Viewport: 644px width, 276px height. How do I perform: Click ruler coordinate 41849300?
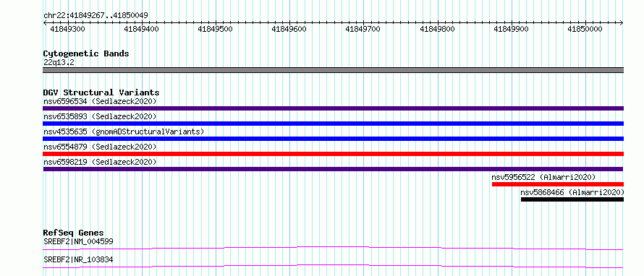(67, 29)
